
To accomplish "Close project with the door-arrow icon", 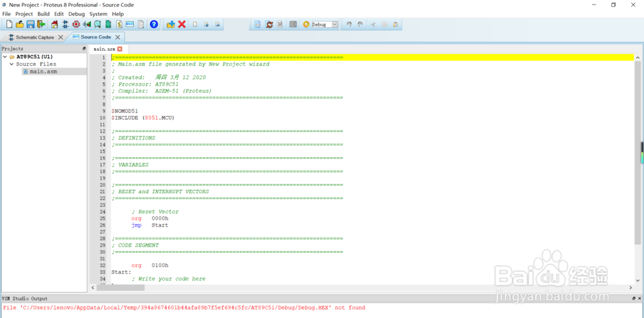I will (x=41, y=24).
